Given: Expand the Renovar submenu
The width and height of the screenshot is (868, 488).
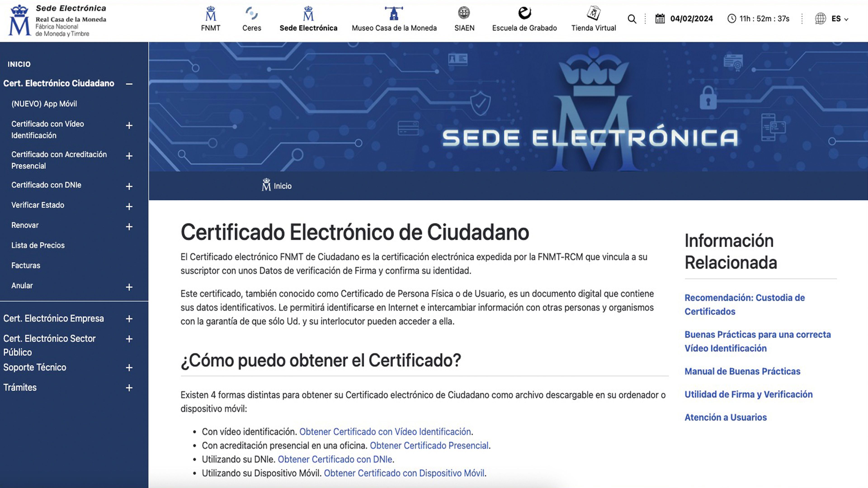Looking at the screenshot, I should coord(129,227).
